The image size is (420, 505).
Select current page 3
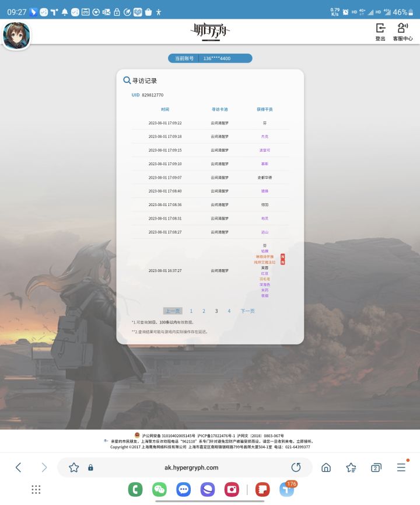click(x=216, y=311)
